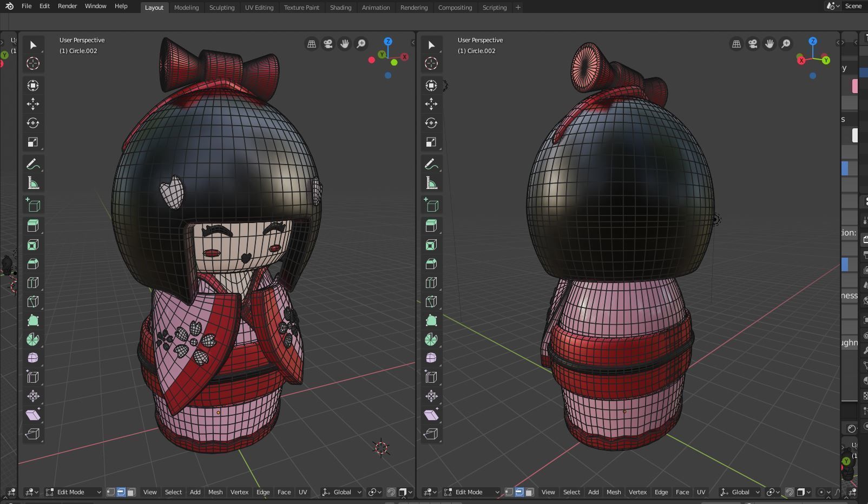Open proportional editing falloff dropdown in right viewport
Viewport: 868px width, 504px height.
[837, 492]
